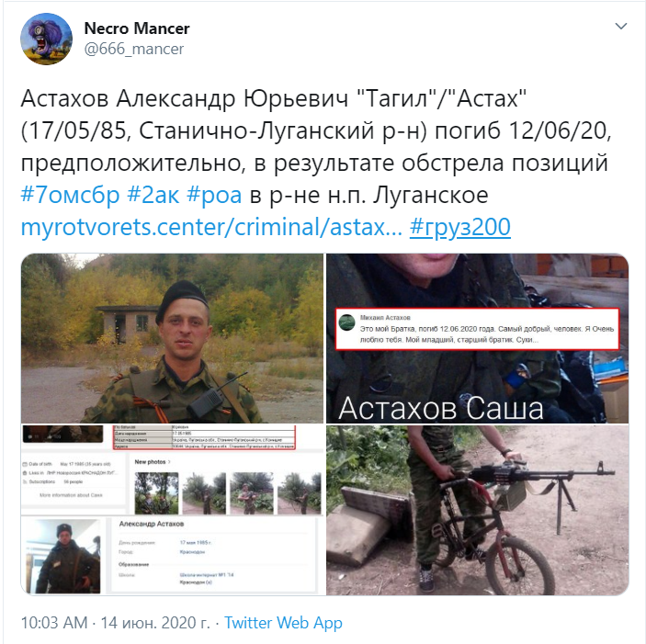The image size is (646, 644).
Task: Click the New photos section in collage
Action: point(227,484)
